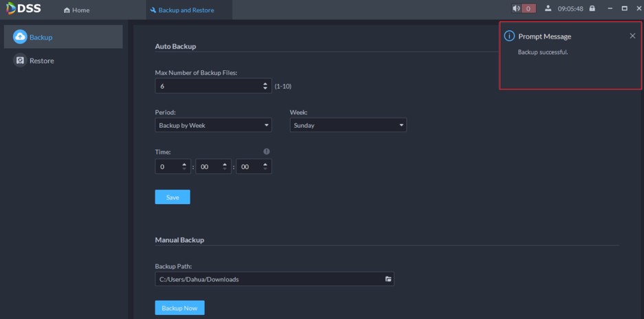Click the alarm speaker icon
The width and height of the screenshot is (644, 319).
(x=516, y=9)
